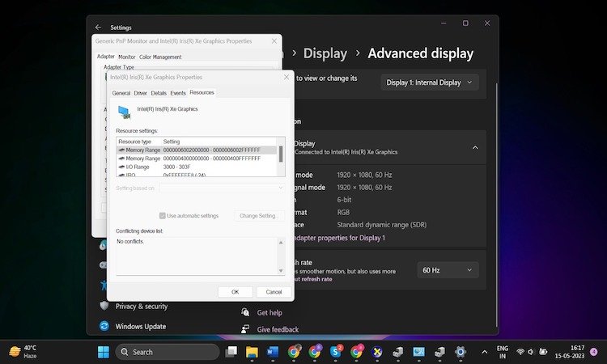Viewport: 607px width, 364px height.
Task: Click the Wi-Fi network tray icon
Action: point(520,352)
